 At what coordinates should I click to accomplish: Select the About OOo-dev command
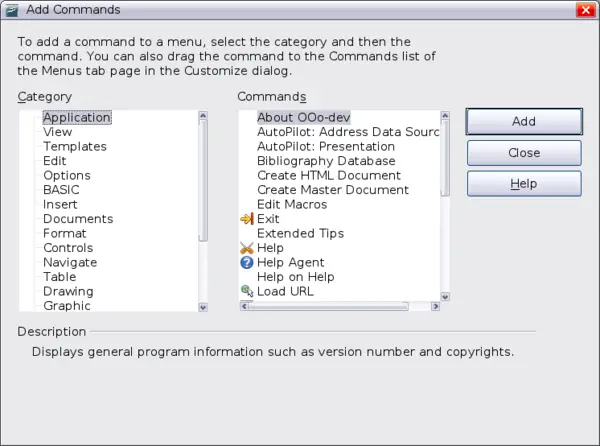coord(303,118)
